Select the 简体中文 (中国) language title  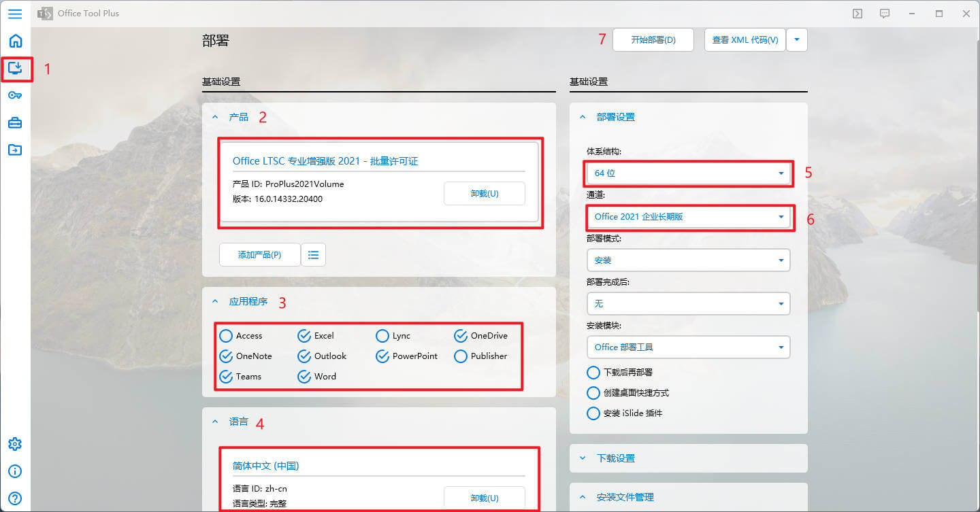pyautogui.click(x=266, y=466)
